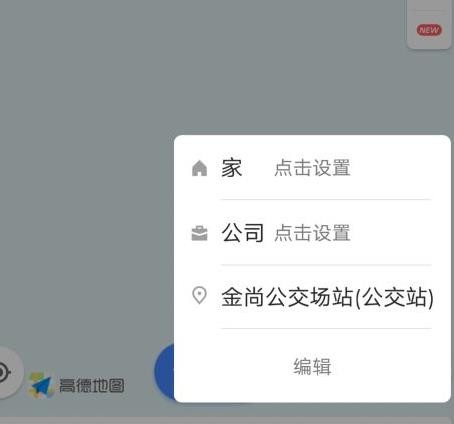Open 编辑 to edit saved places
This screenshot has height=424, width=454.
(312, 366)
